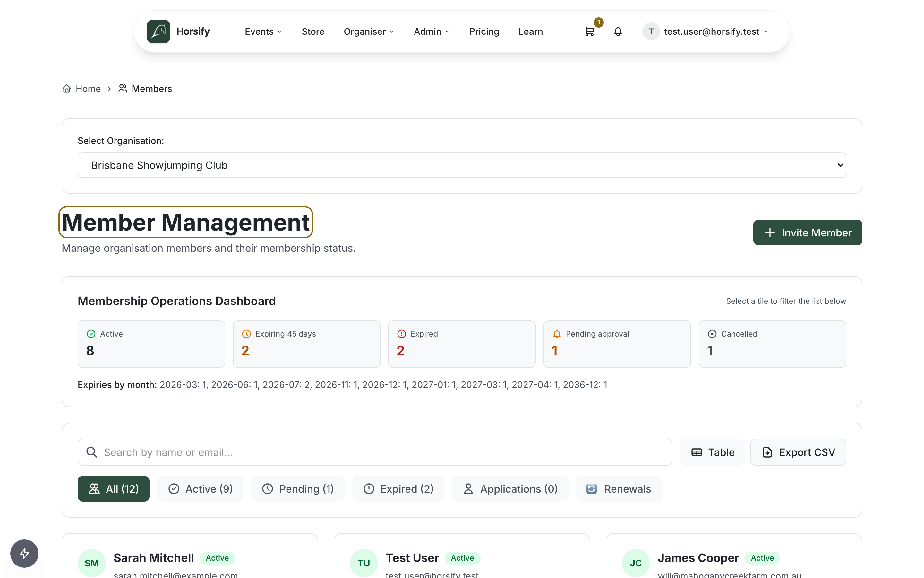Image resolution: width=924 pixels, height=578 pixels.
Task: Click the Home breadcrumb house icon
Action: click(67, 89)
